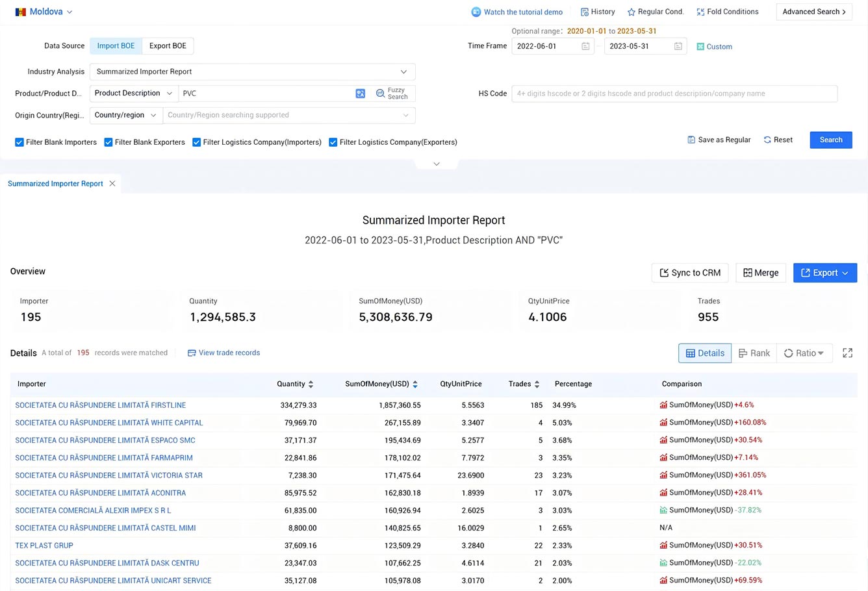
Task: Click Sync to CRM button
Action: (690, 273)
